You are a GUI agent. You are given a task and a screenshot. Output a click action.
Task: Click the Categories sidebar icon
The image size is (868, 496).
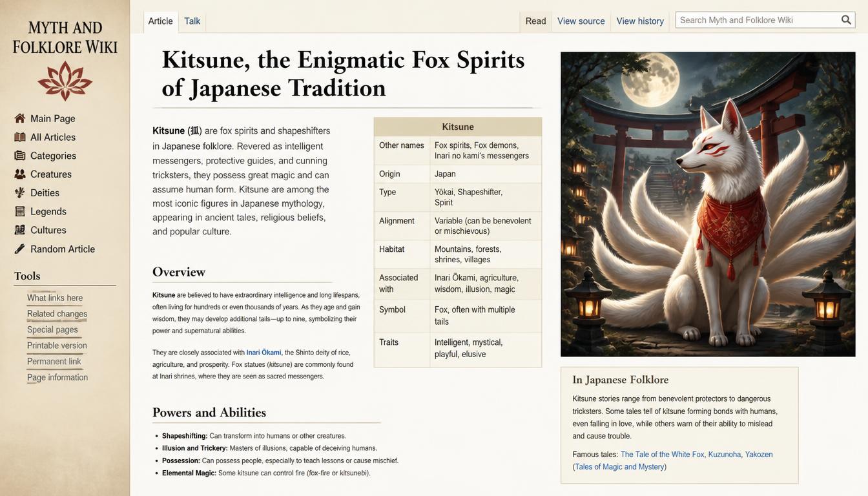coord(20,156)
